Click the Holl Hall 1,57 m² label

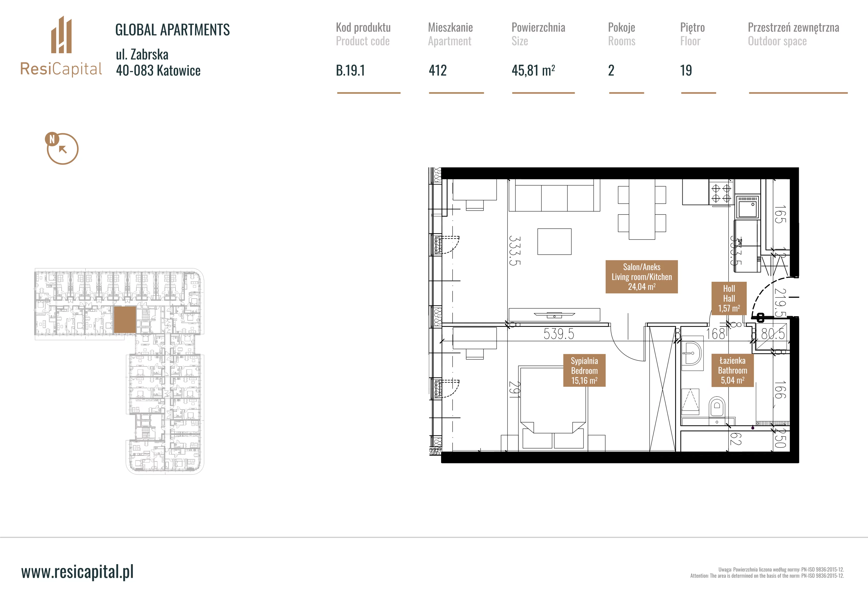tap(729, 299)
